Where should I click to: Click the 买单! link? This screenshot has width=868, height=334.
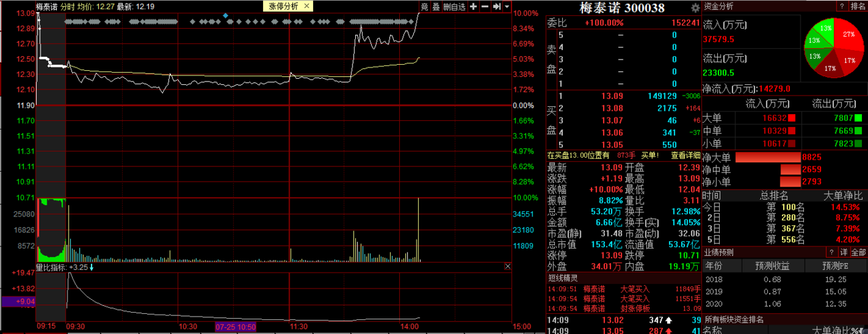click(650, 156)
